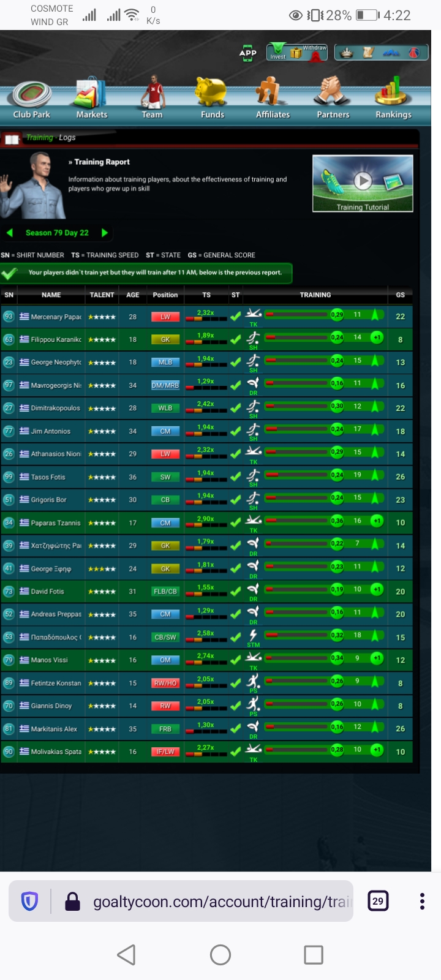Go to the next training day arrow
Image resolution: width=441 pixels, height=980 pixels.
point(105,233)
